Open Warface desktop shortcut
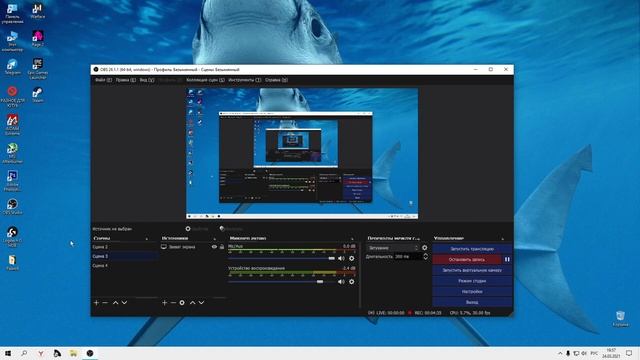Viewport: 640px width, 360px height. click(x=38, y=11)
